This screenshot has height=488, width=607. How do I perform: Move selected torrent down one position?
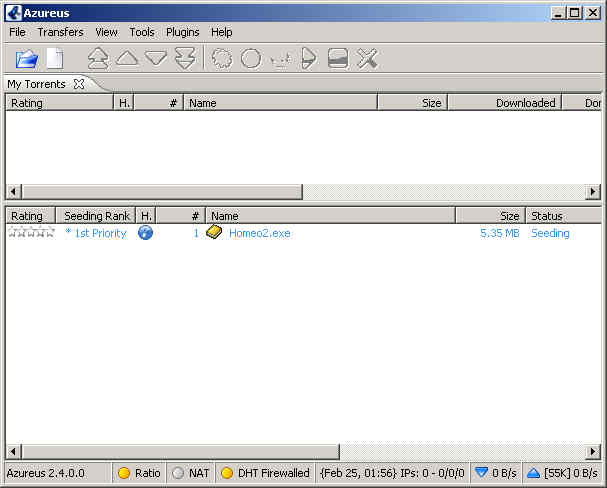(156, 58)
